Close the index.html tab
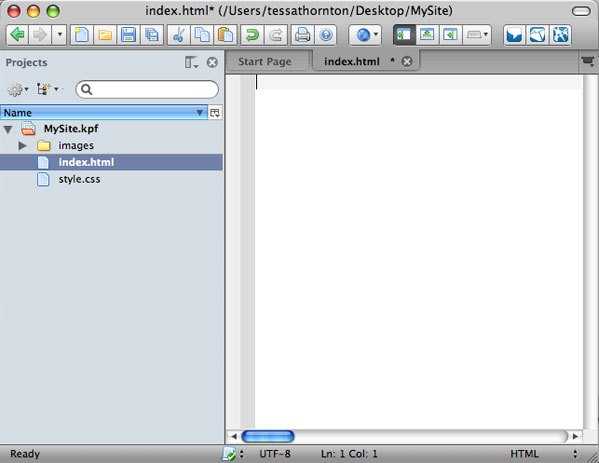 pos(407,62)
